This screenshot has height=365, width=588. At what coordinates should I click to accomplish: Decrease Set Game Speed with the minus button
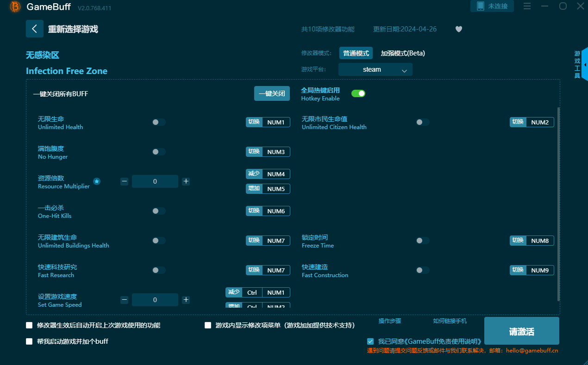(x=124, y=300)
